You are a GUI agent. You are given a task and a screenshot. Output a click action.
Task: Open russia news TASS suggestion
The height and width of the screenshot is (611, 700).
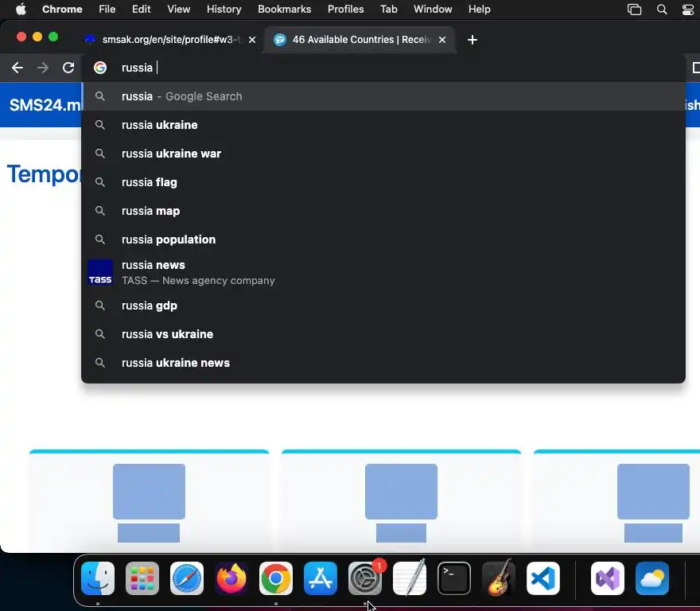click(x=383, y=272)
